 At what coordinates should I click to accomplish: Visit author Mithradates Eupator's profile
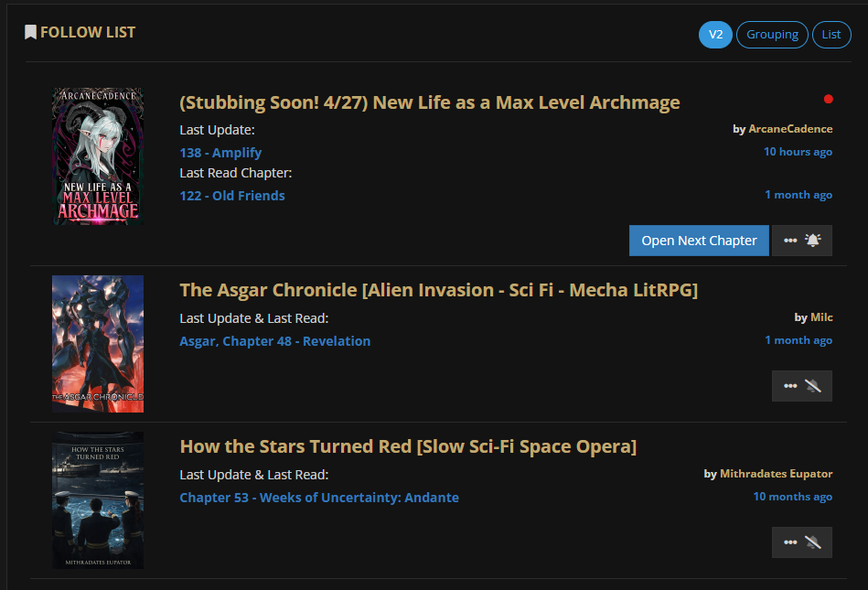click(x=776, y=474)
